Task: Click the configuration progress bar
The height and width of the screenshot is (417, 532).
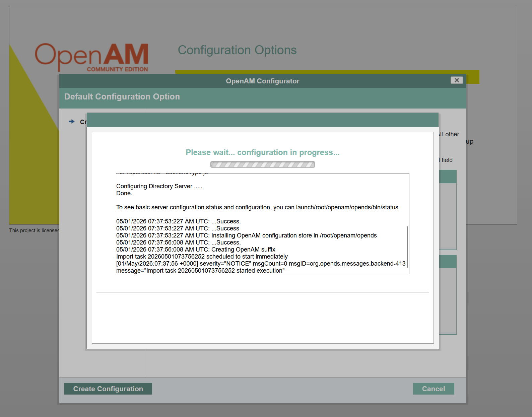Action: (262, 164)
